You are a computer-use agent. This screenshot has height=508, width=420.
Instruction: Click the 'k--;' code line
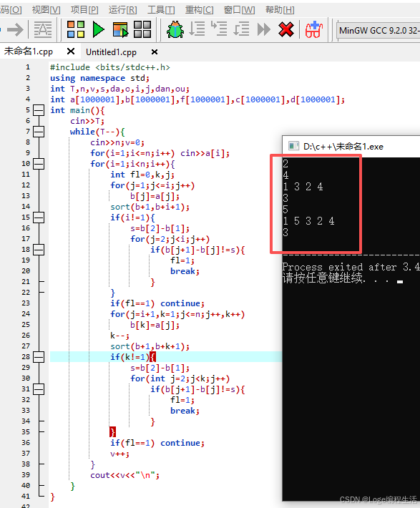pyautogui.click(x=119, y=336)
